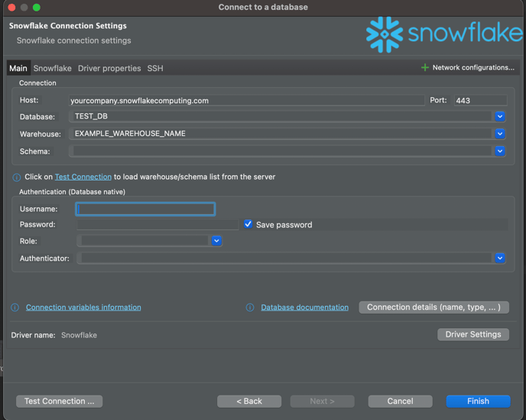Click the 'Snowflake' driver name value
Viewport: 526px width, 420px height.
click(80, 335)
